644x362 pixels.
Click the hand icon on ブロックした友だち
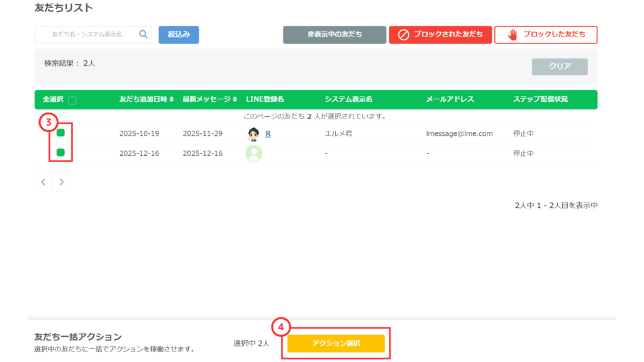(x=512, y=35)
